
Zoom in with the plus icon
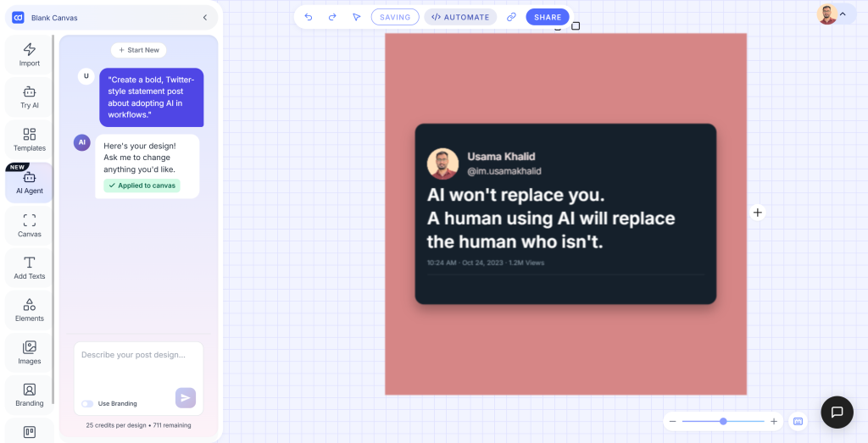(774, 422)
